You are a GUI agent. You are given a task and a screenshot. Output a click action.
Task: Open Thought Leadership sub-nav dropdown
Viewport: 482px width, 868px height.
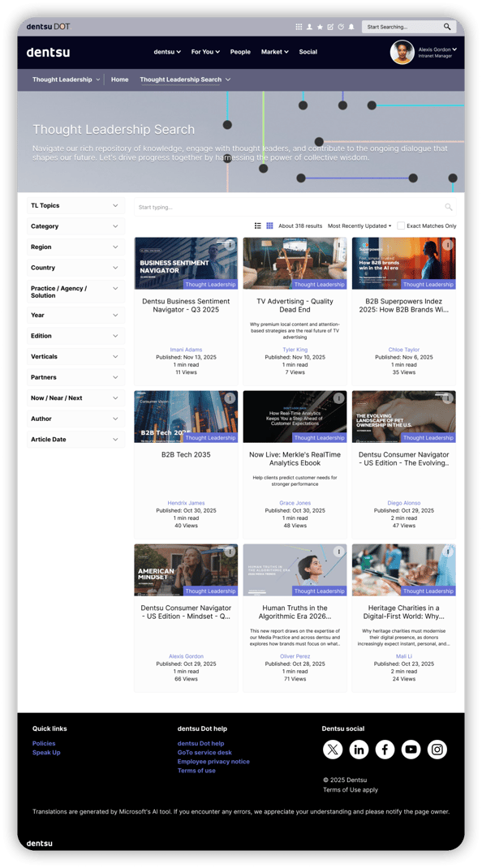point(67,79)
